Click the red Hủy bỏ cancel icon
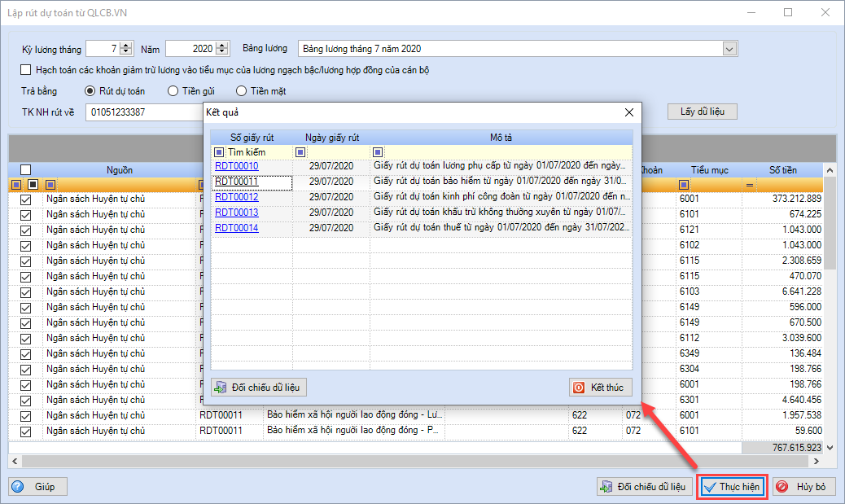Viewport: 845px width, 504px height. (782, 487)
